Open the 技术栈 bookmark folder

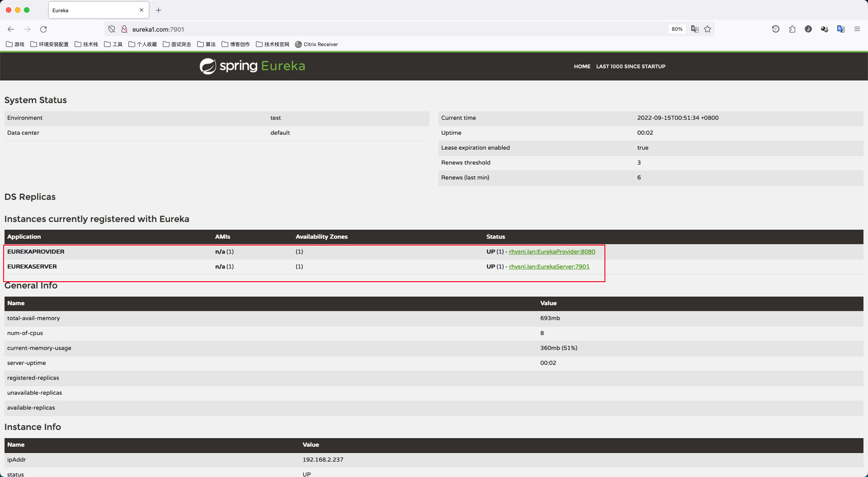tap(86, 44)
